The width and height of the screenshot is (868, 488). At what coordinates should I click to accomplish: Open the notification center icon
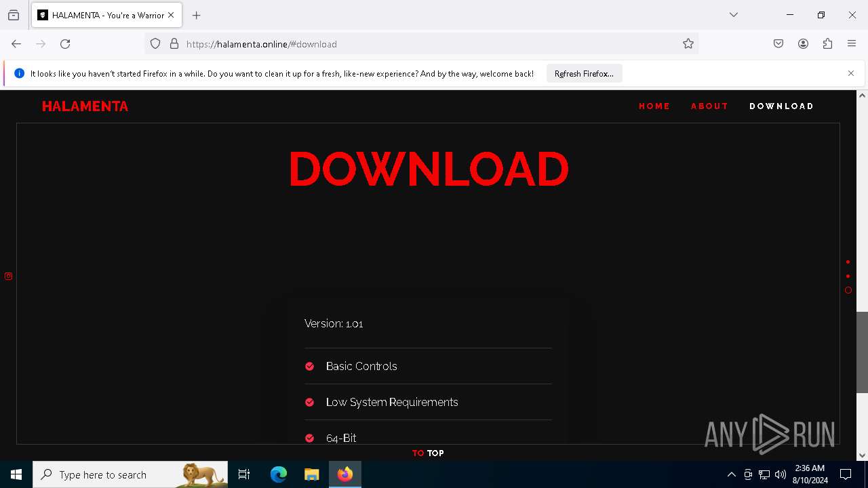(846, 474)
